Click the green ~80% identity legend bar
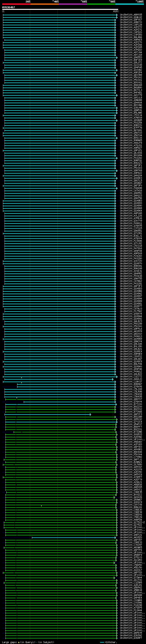 101,4
